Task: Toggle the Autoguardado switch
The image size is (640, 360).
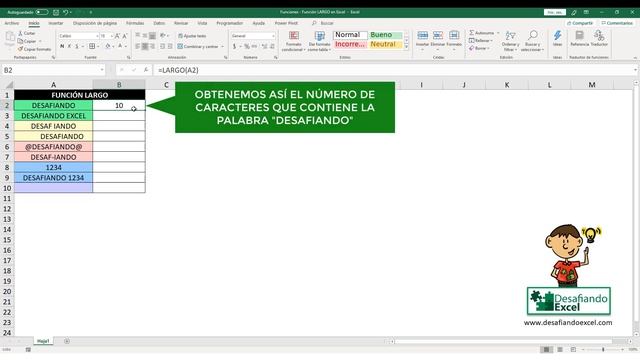Action: pos(42,12)
